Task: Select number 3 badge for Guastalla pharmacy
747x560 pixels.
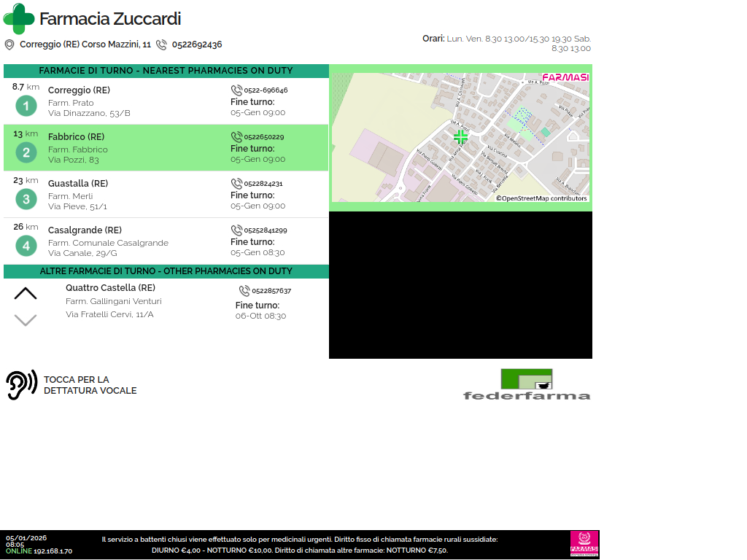Action: [x=26, y=199]
